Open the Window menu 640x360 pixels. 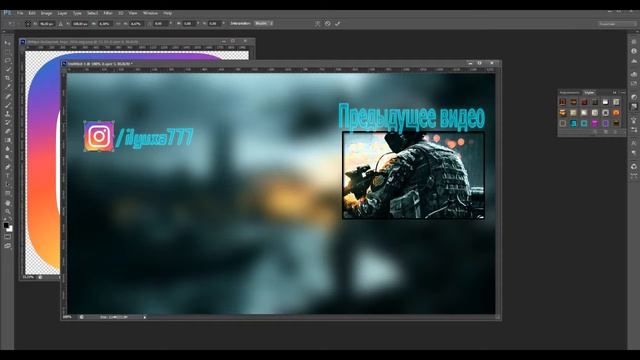(x=150, y=13)
